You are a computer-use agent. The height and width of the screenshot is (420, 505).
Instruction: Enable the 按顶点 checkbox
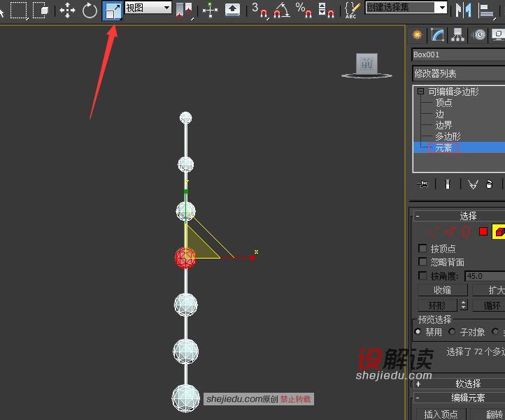point(422,248)
